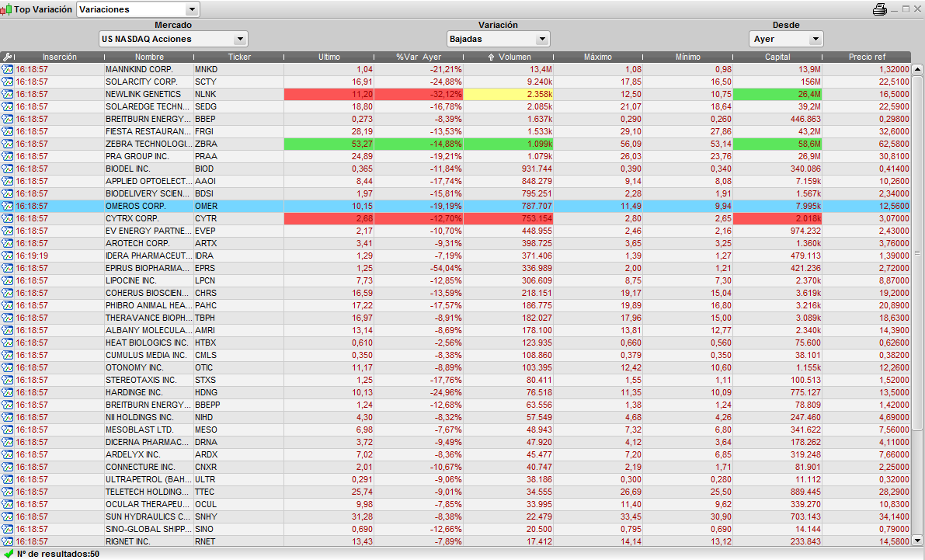Open the Variaciones dropdown at top

coord(138,9)
